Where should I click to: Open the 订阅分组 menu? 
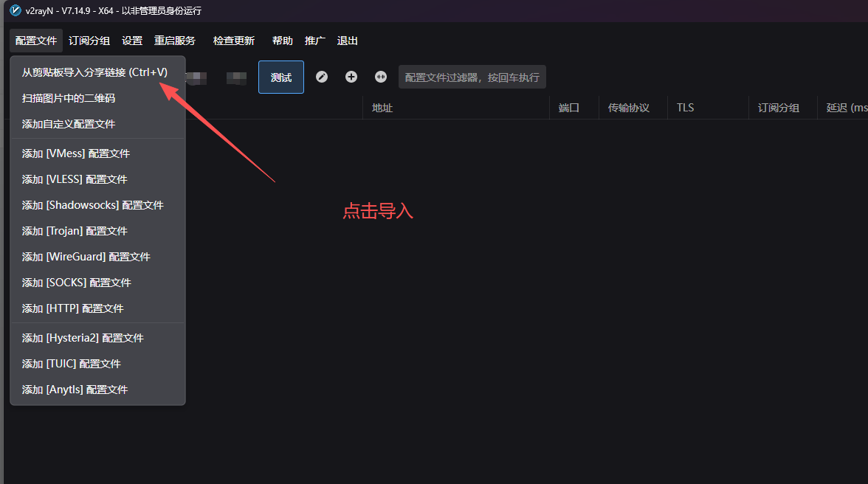coord(89,41)
